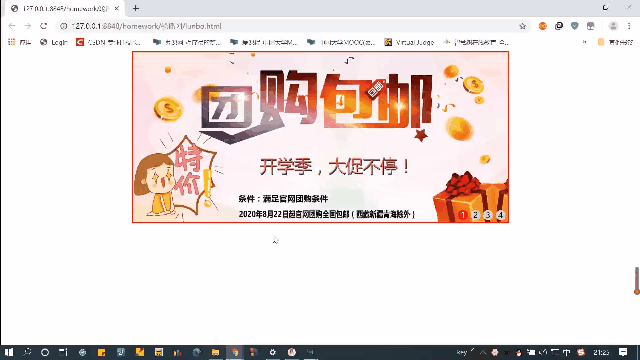
Task: Open the taskbar search icon
Action: point(27,352)
